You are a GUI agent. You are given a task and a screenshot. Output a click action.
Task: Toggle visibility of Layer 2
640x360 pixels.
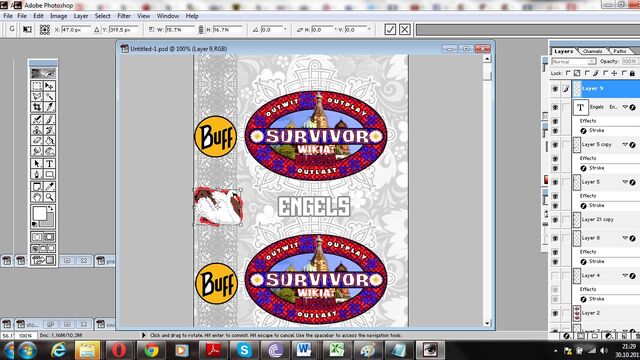pos(555,313)
